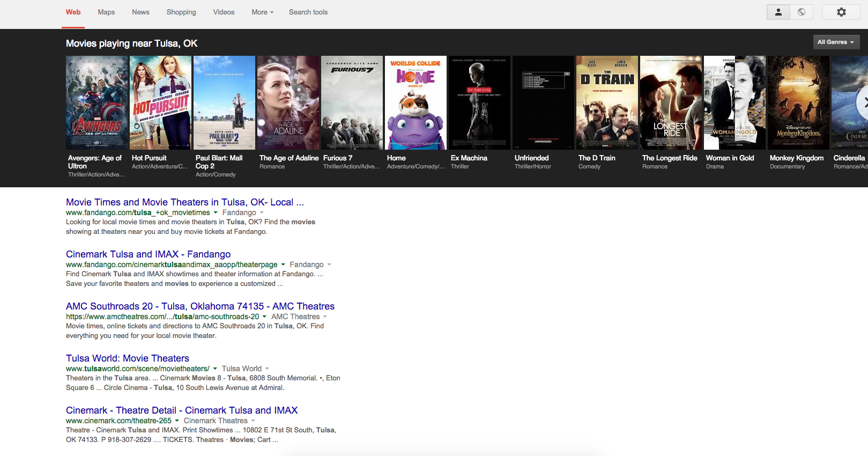The width and height of the screenshot is (868, 456).
Task: Click the Monkey Kingdom title text
Action: coord(797,158)
